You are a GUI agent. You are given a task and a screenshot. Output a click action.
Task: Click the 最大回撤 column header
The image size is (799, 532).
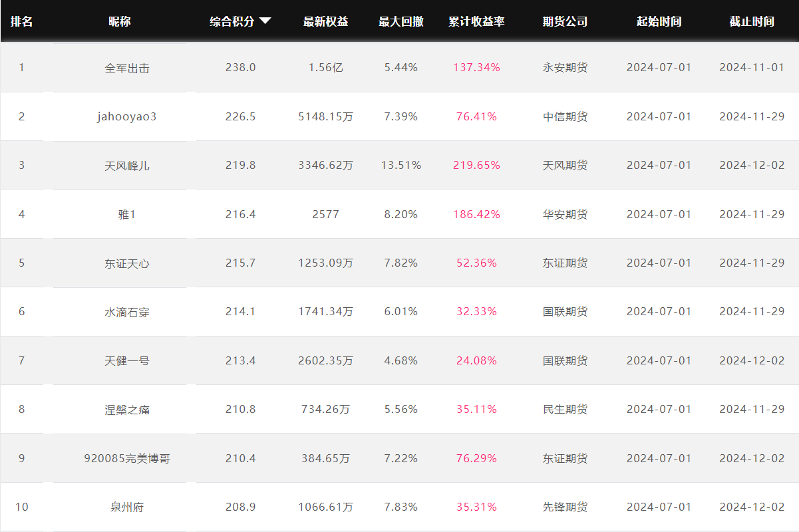point(401,21)
